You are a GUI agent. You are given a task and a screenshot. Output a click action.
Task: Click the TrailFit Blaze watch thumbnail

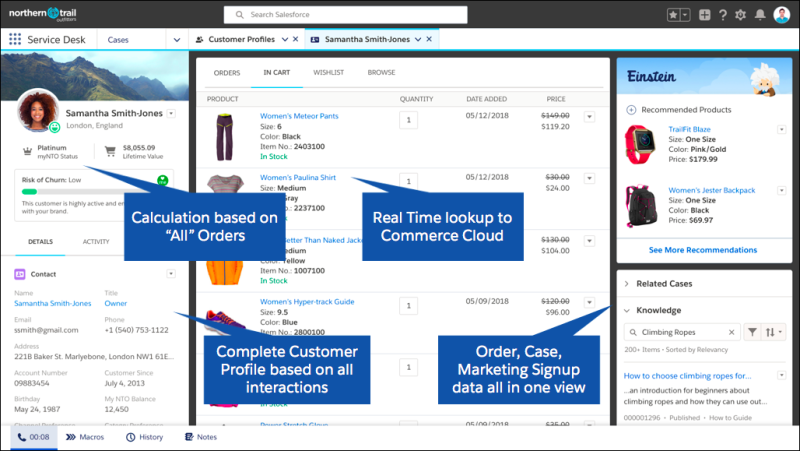click(x=640, y=144)
